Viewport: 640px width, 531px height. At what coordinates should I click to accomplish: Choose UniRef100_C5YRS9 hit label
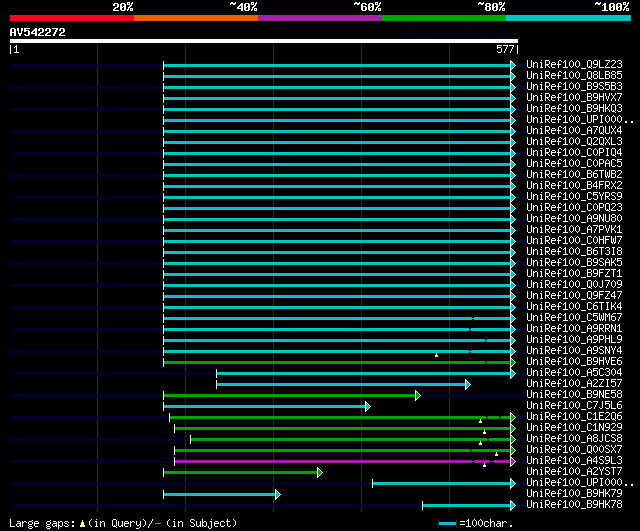click(x=574, y=197)
